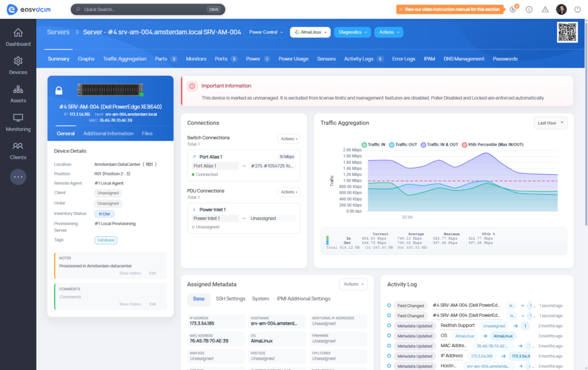Open Switch Connections Actions dropdown
The width and height of the screenshot is (588, 370).
pos(289,139)
